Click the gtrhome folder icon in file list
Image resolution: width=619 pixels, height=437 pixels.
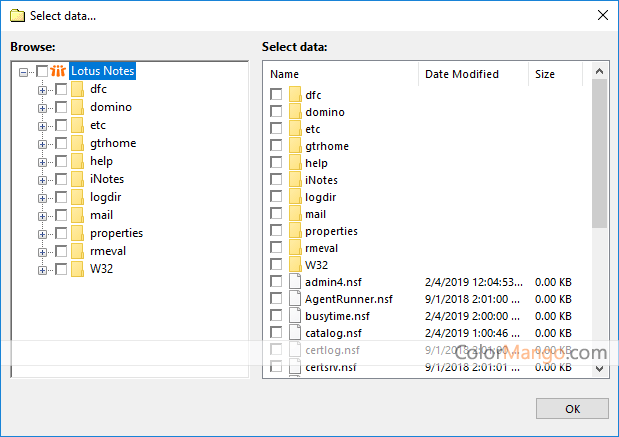[x=295, y=146]
